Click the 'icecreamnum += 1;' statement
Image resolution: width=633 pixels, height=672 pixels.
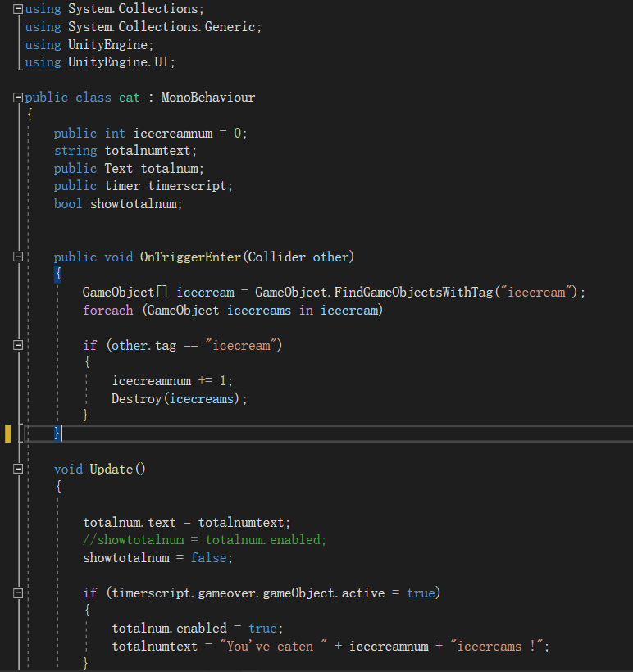click(x=172, y=381)
